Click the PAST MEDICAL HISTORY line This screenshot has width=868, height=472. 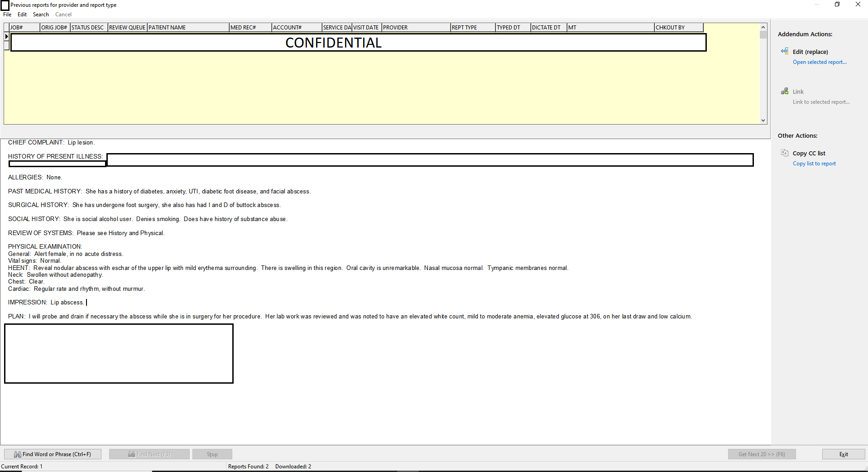[159, 192]
